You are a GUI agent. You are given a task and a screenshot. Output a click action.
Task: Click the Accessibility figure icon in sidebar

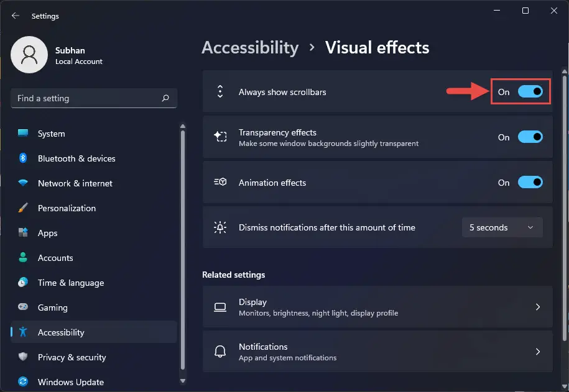pos(23,332)
